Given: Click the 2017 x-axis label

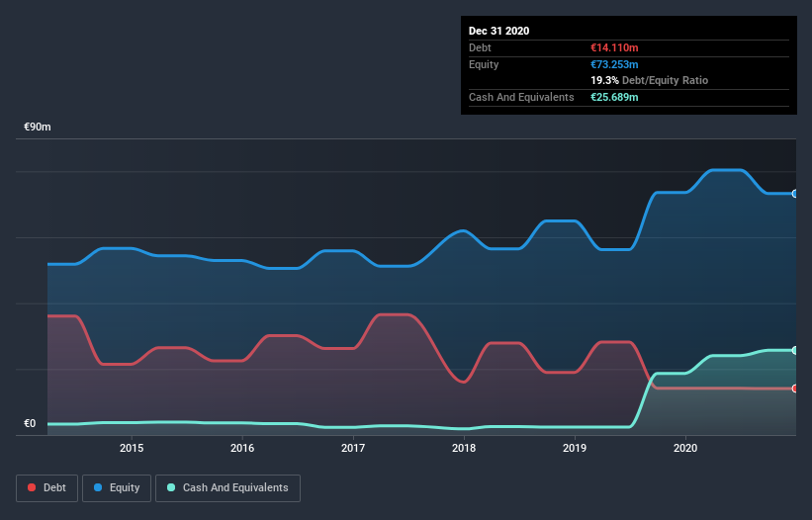Looking at the screenshot, I should (x=353, y=448).
